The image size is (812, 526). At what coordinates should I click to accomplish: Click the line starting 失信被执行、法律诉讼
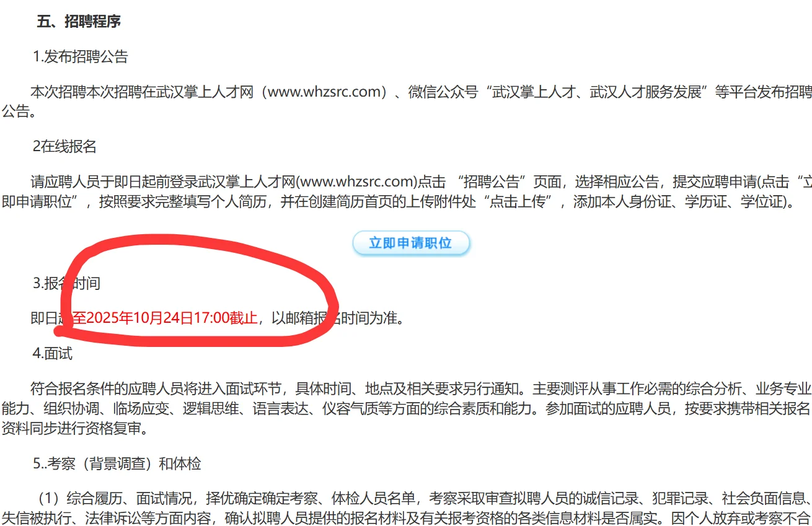click(406, 518)
